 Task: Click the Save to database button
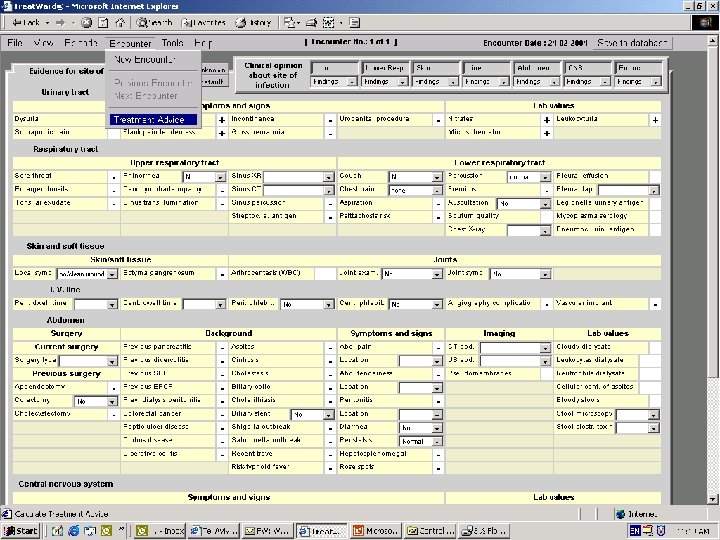pos(634,43)
